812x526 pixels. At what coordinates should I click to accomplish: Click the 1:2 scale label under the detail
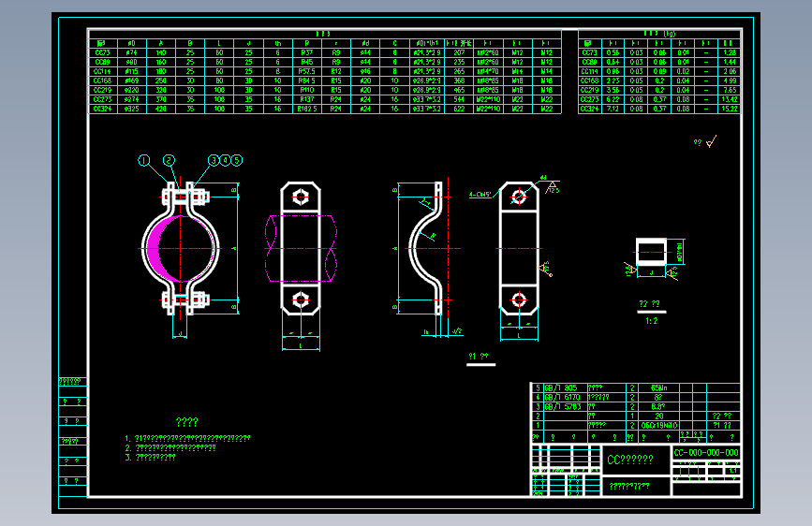(x=652, y=321)
